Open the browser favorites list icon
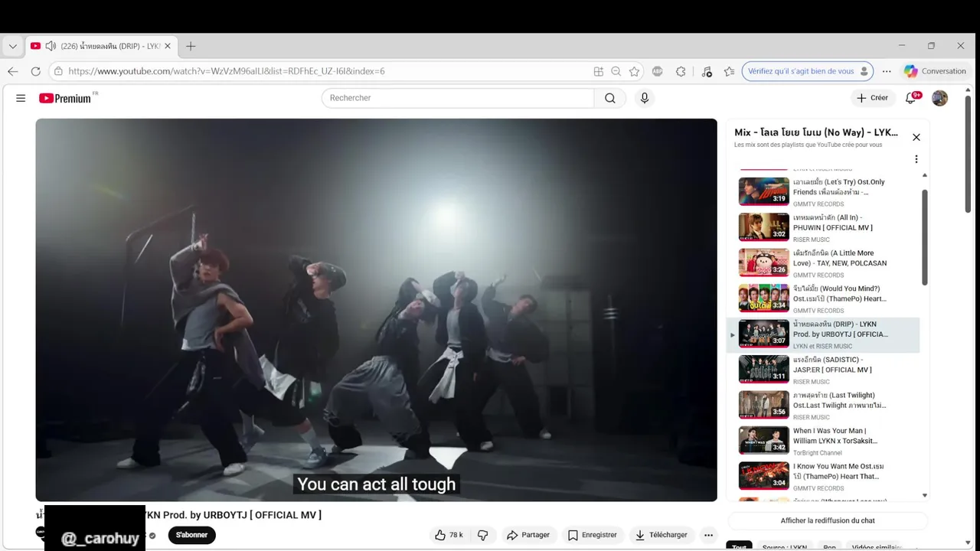Screen dimensions: 980x551 pyautogui.click(x=729, y=71)
